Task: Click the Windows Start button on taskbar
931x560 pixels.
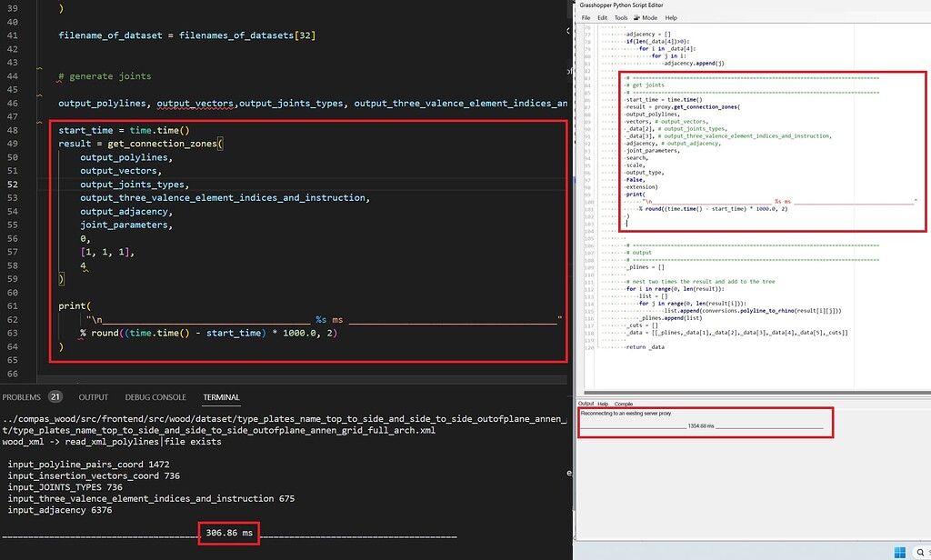Action: (x=898, y=552)
